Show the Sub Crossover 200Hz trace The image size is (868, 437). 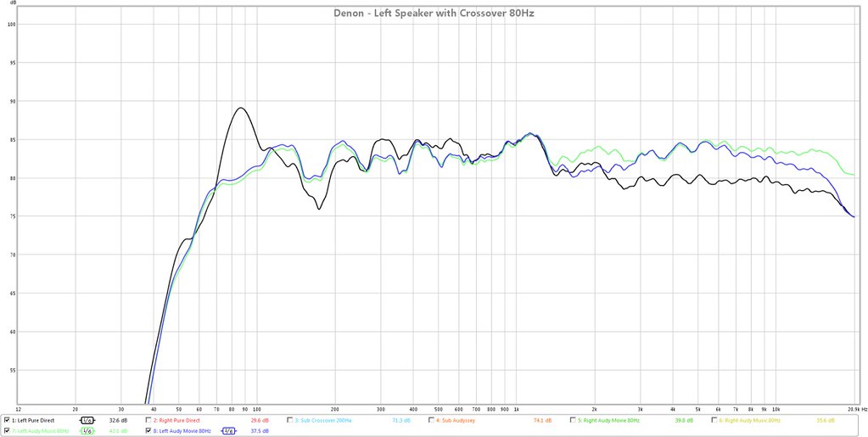(x=290, y=420)
